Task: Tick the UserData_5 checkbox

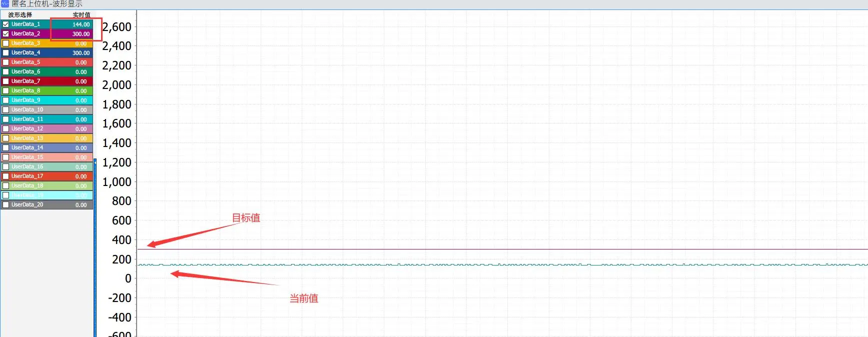Action: [x=6, y=62]
